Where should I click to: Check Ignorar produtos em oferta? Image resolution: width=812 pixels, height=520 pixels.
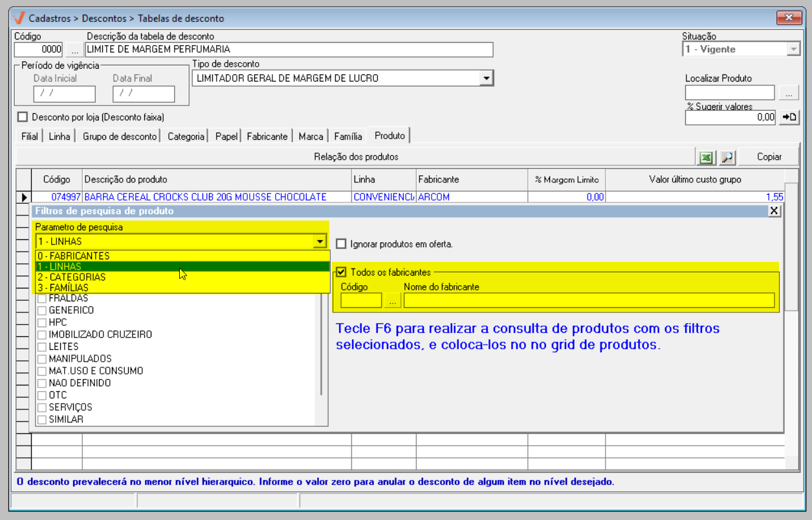(x=342, y=244)
